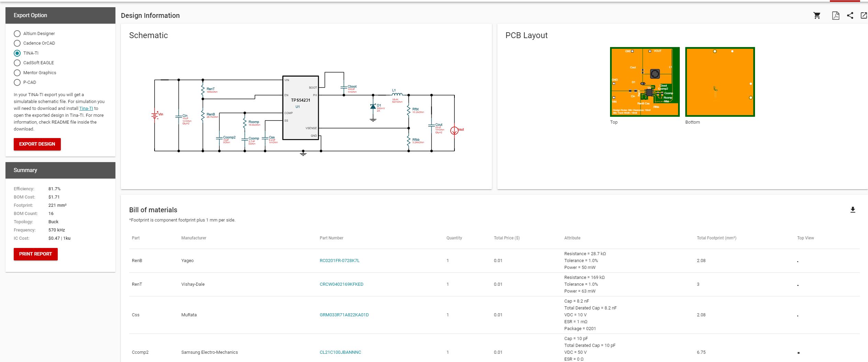Click the Buck topology value

pyautogui.click(x=53, y=222)
